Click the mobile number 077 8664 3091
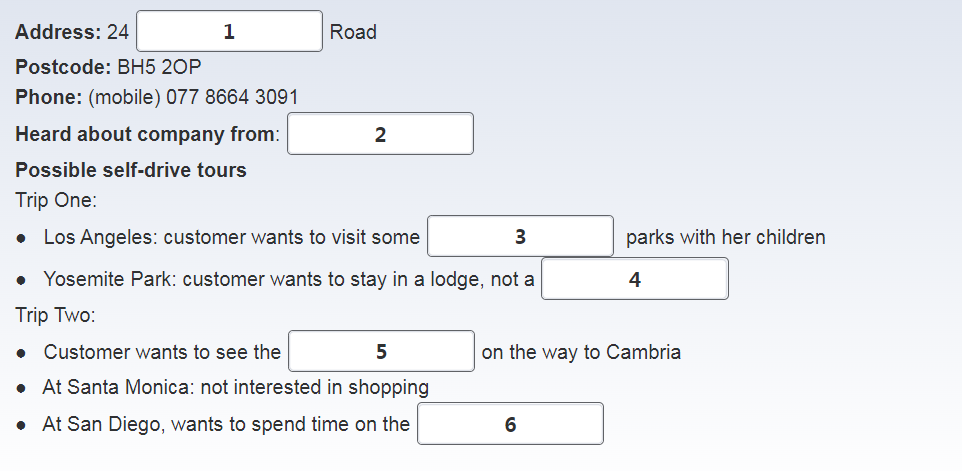962x471 pixels. coord(232,97)
